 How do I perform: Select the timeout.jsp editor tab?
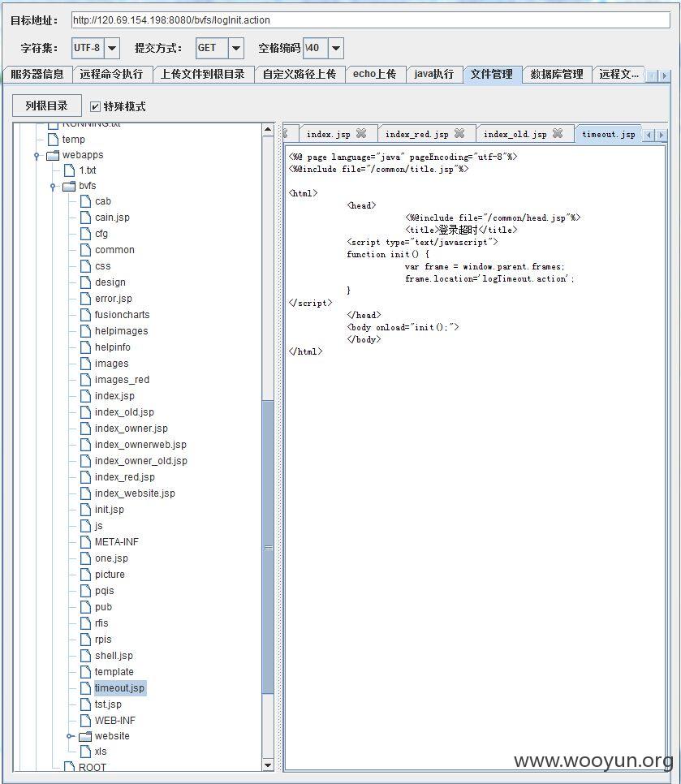(x=609, y=134)
